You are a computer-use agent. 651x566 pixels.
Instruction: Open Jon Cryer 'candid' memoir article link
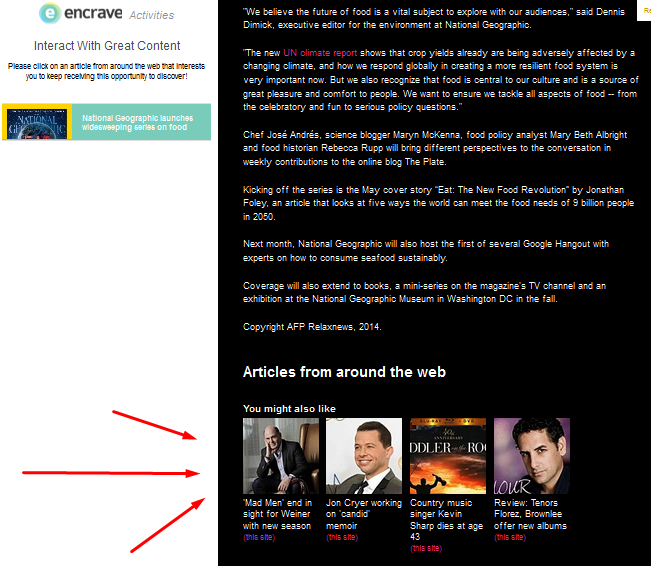coord(364,514)
